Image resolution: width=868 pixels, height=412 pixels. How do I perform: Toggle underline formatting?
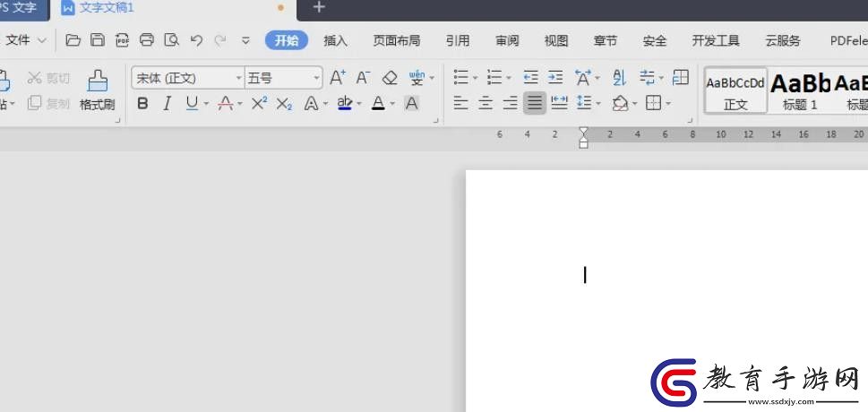click(x=192, y=103)
